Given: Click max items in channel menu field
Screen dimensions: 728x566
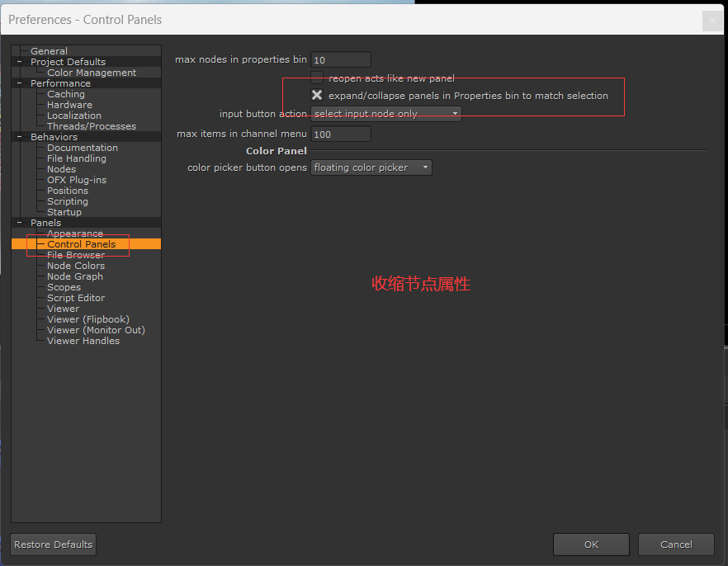Looking at the screenshot, I should pyautogui.click(x=341, y=134).
